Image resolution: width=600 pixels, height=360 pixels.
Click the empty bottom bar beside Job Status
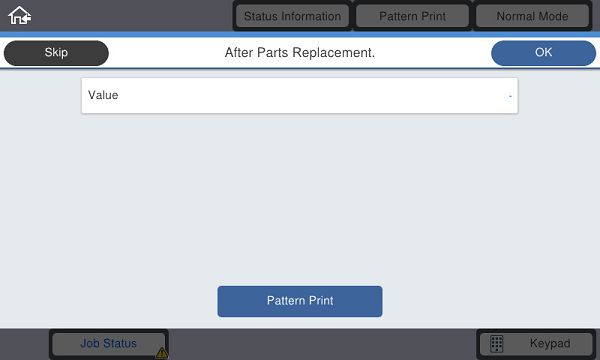coord(321,344)
